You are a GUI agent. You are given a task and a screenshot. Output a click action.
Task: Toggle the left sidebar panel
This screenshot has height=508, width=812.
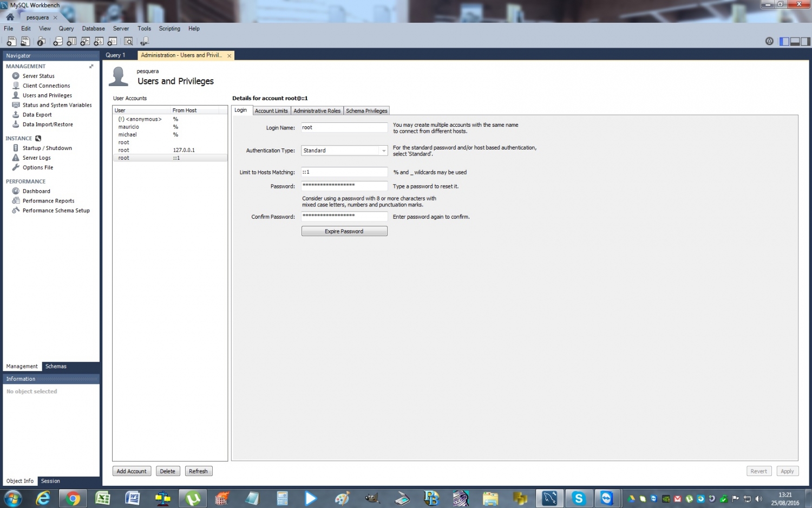click(x=784, y=41)
